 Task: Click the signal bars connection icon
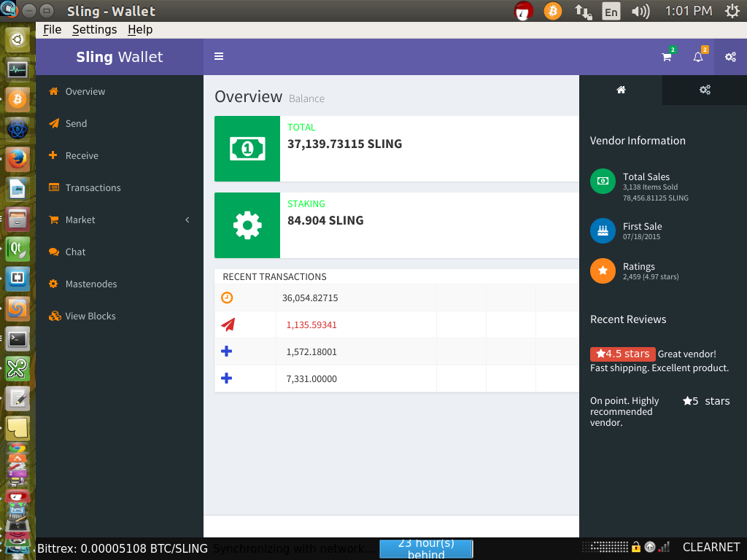click(x=664, y=547)
